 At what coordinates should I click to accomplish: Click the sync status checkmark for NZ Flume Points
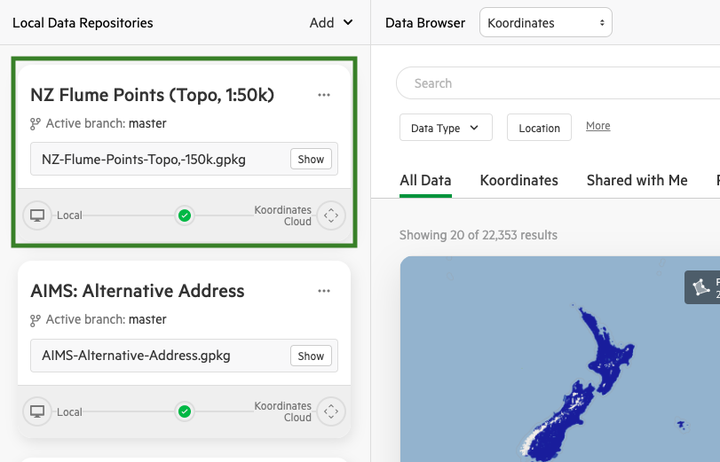point(185,215)
